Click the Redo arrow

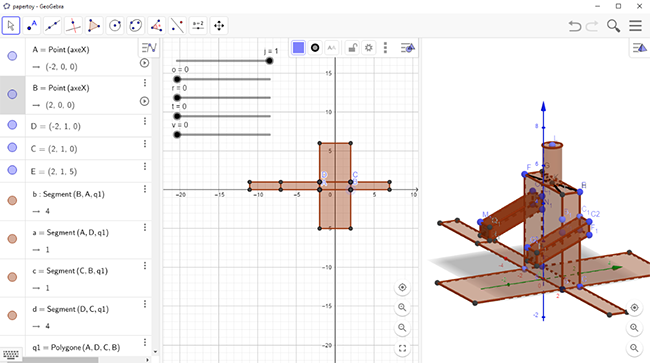pyautogui.click(x=592, y=26)
